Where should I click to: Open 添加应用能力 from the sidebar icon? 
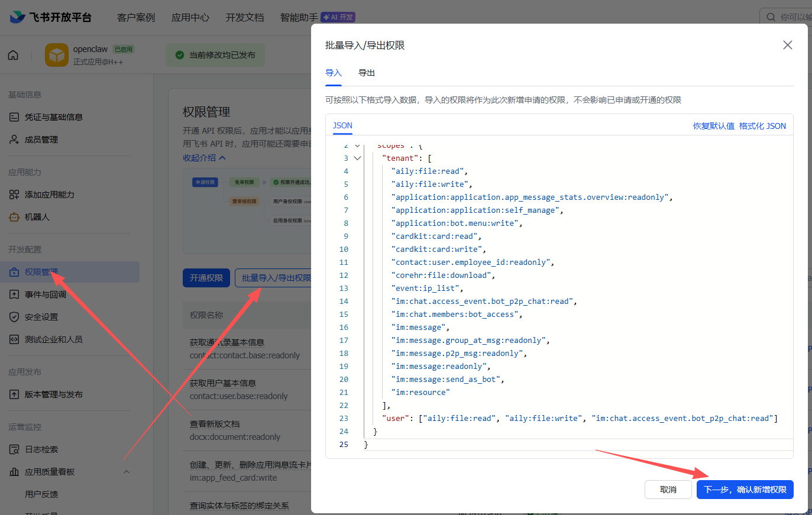[x=13, y=193]
